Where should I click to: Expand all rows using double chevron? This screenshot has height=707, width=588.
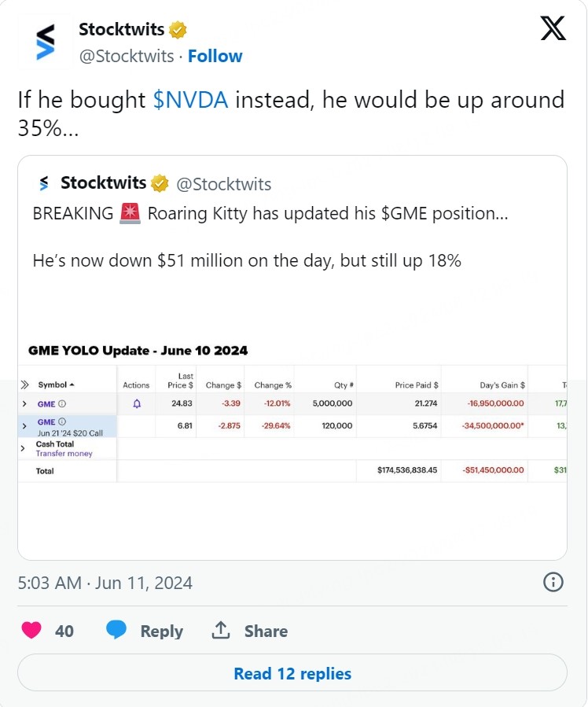24,385
